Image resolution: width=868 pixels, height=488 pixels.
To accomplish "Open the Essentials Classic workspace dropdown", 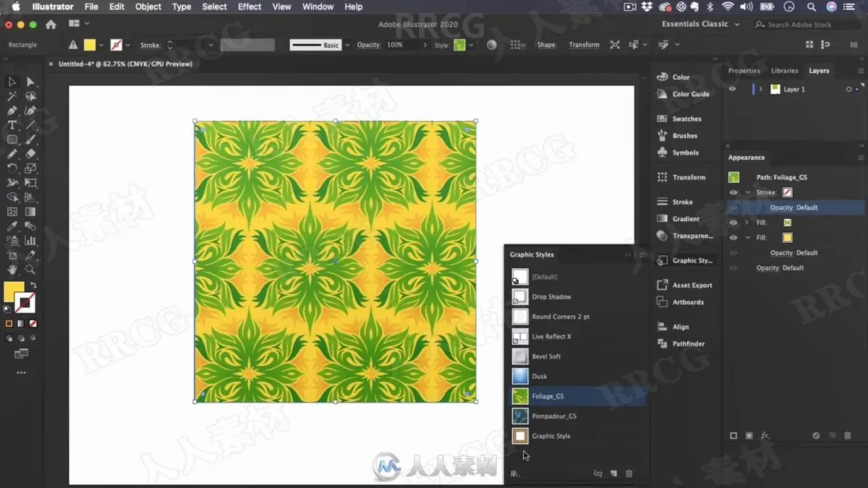I will point(700,24).
